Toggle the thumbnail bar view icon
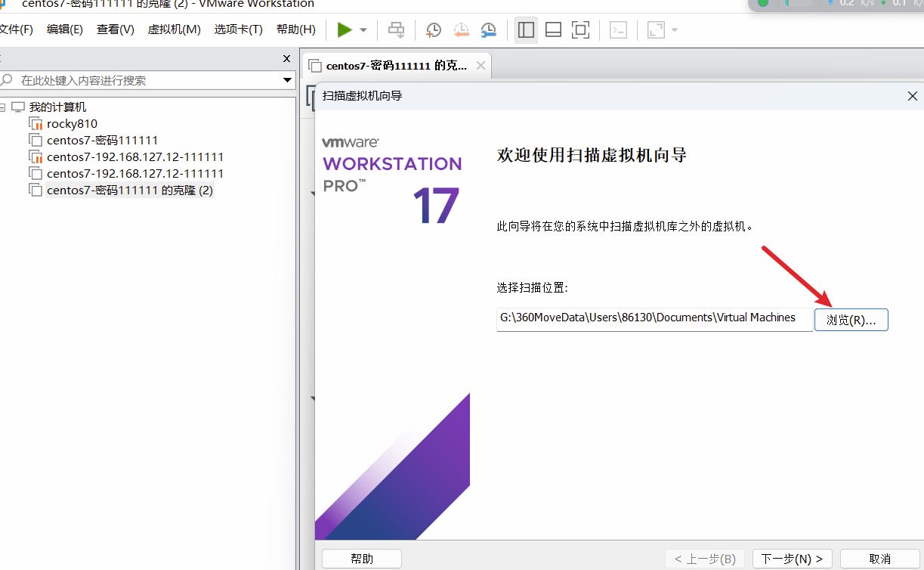924x570 pixels. point(553,29)
